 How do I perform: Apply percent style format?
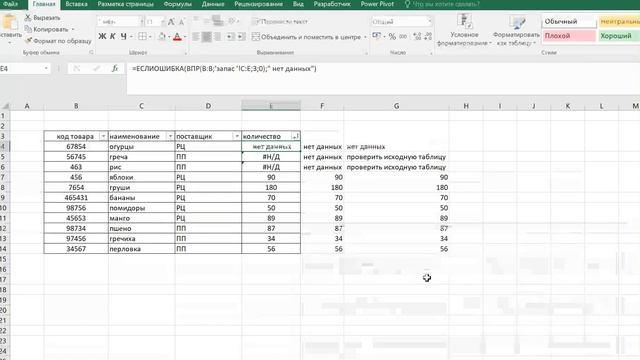pyautogui.click(x=392, y=37)
